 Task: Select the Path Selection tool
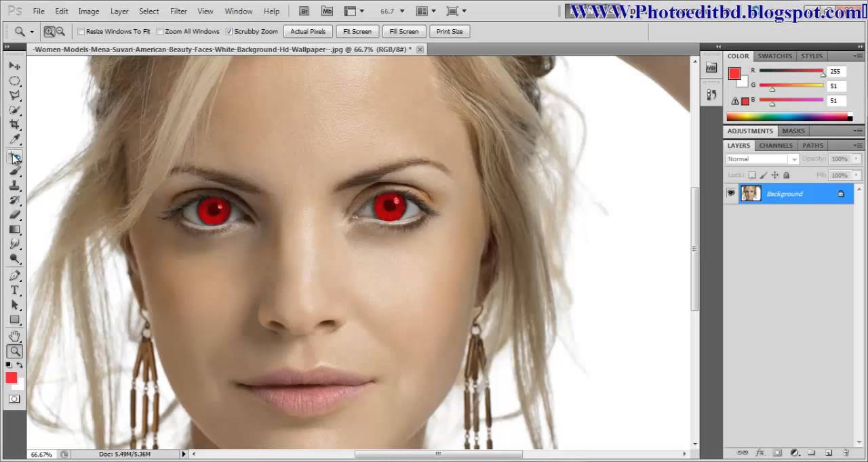tap(14, 306)
